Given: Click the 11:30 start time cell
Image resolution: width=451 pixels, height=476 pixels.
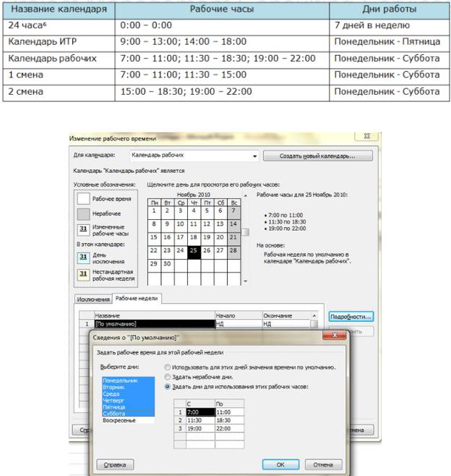Looking at the screenshot, I should [x=200, y=420].
